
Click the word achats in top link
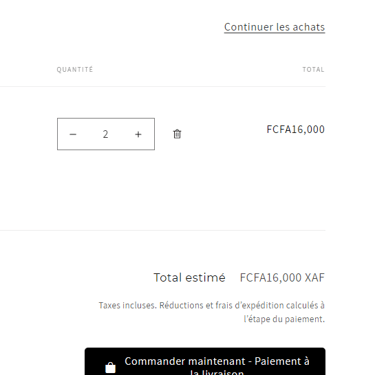tap(309, 27)
